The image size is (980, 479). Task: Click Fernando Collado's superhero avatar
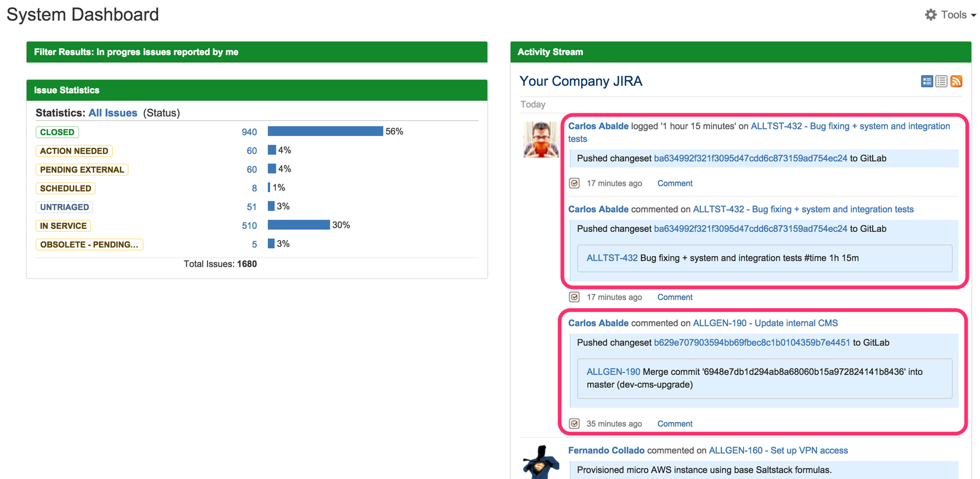coord(541,462)
